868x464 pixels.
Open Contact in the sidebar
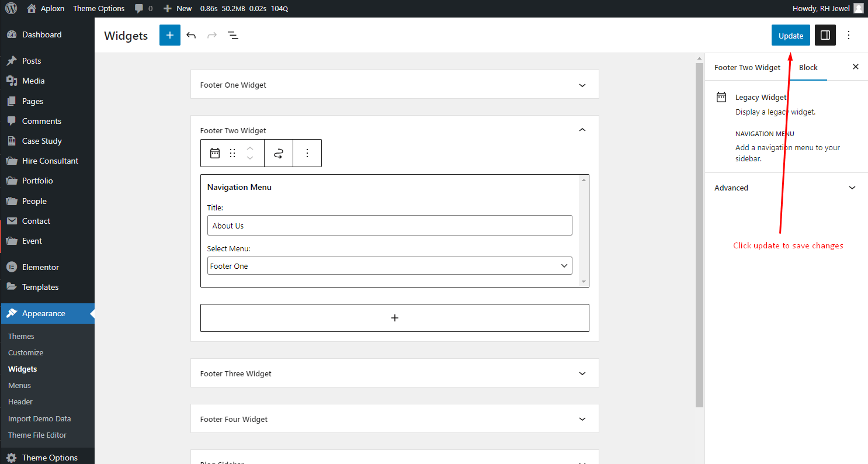tap(47, 221)
